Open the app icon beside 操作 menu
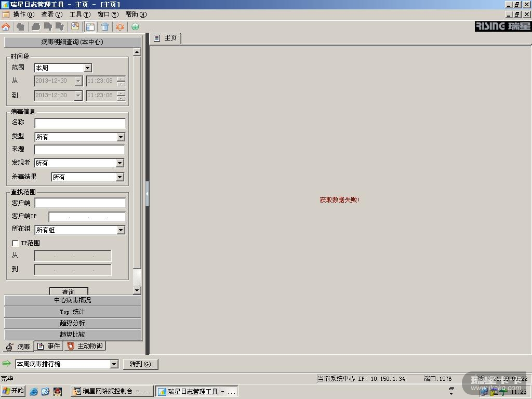The height and width of the screenshot is (399, 532). [x=6, y=14]
